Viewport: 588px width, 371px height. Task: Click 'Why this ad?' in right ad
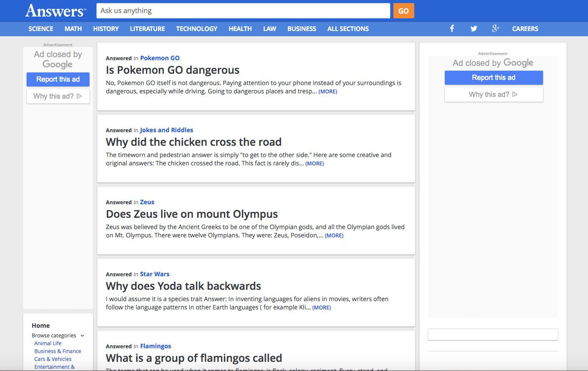(494, 95)
